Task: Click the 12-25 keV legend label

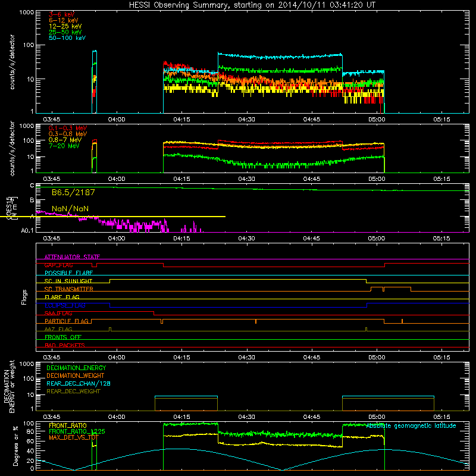Action: tap(65, 26)
